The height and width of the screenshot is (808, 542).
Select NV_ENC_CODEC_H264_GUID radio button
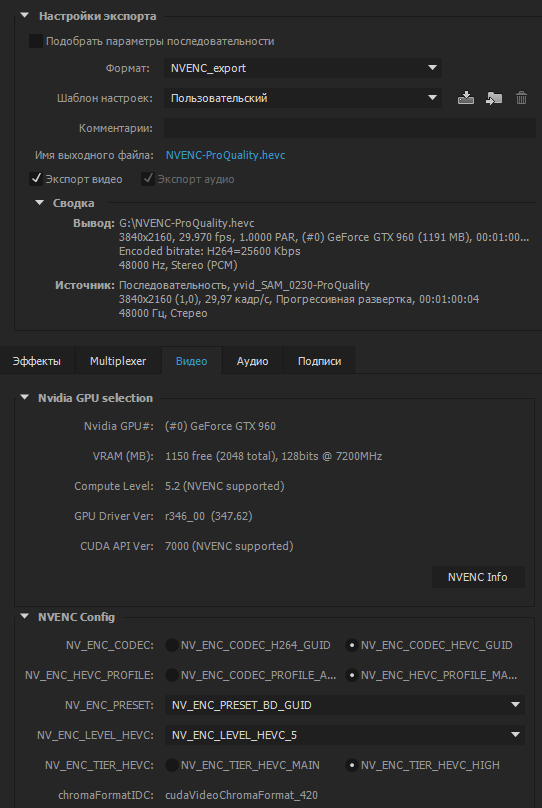pos(172,645)
